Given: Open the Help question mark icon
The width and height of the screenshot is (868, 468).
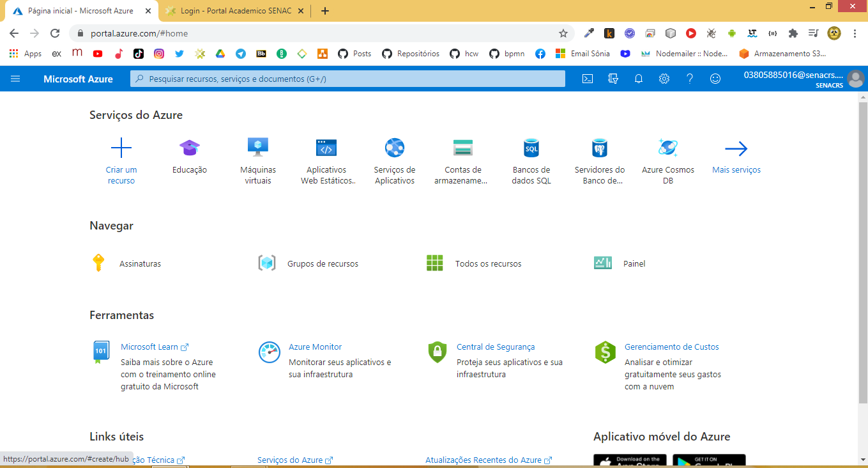Looking at the screenshot, I should 690,79.
